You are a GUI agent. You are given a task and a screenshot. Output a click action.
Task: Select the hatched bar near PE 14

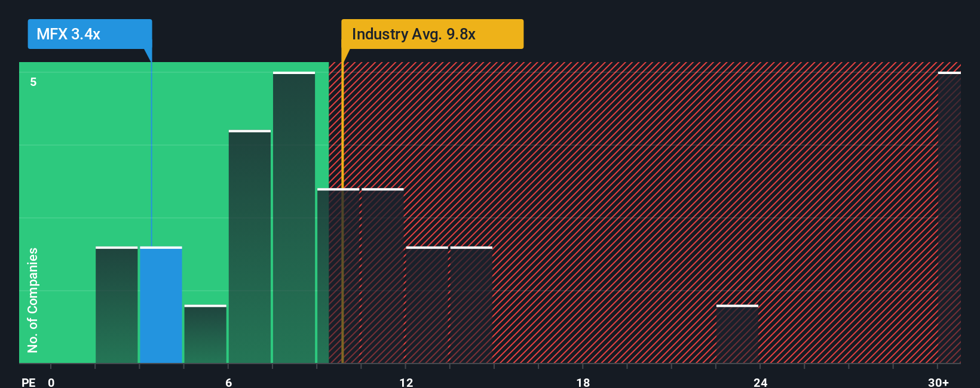(471, 305)
